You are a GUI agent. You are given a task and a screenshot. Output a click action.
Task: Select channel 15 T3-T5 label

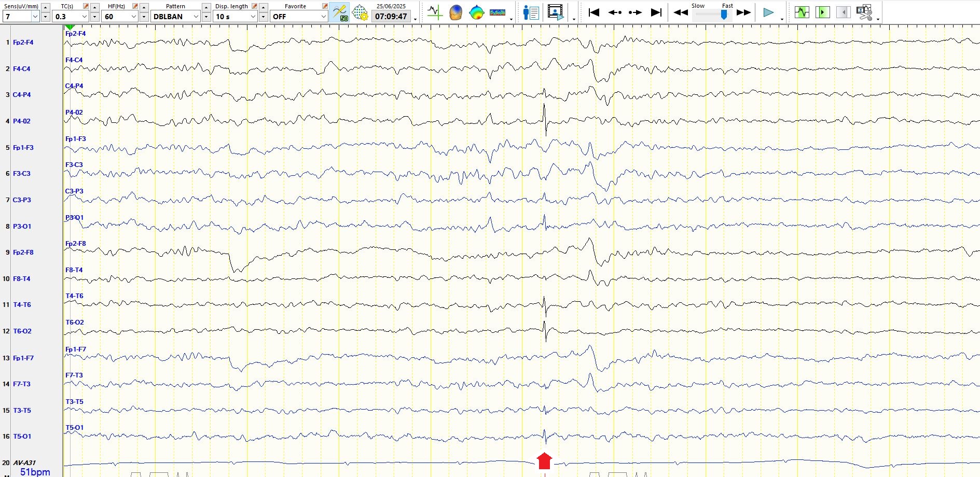click(22, 411)
